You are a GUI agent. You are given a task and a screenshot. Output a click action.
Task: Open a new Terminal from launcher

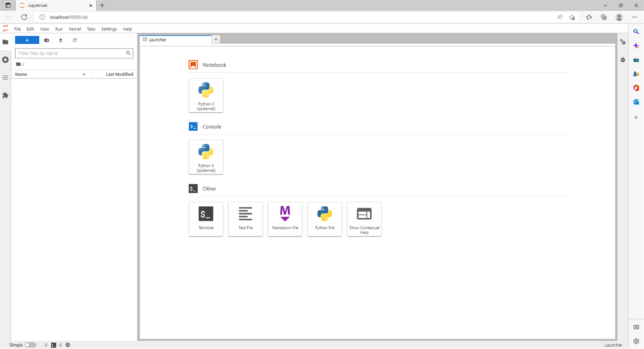[x=206, y=219]
